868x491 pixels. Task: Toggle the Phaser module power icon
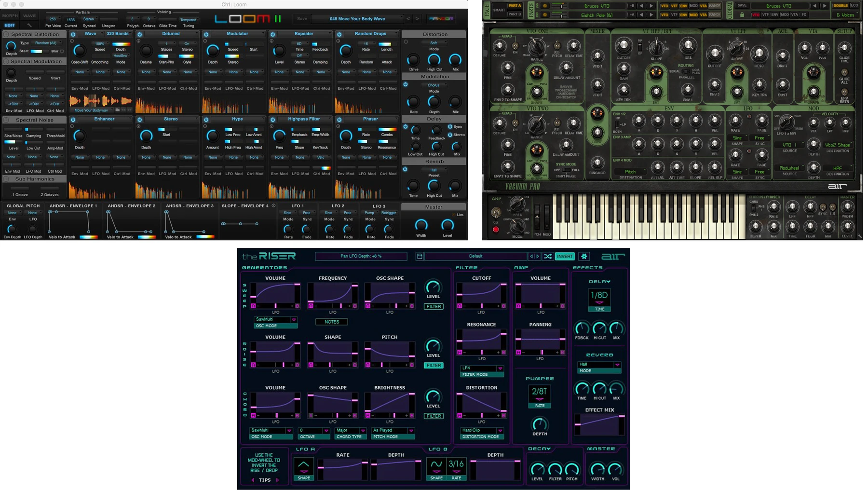[339, 120]
